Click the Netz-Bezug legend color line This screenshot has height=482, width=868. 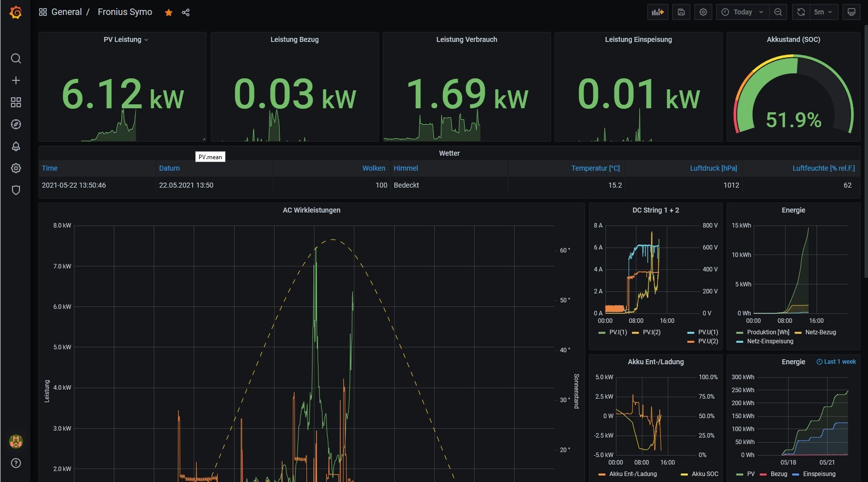(798, 332)
